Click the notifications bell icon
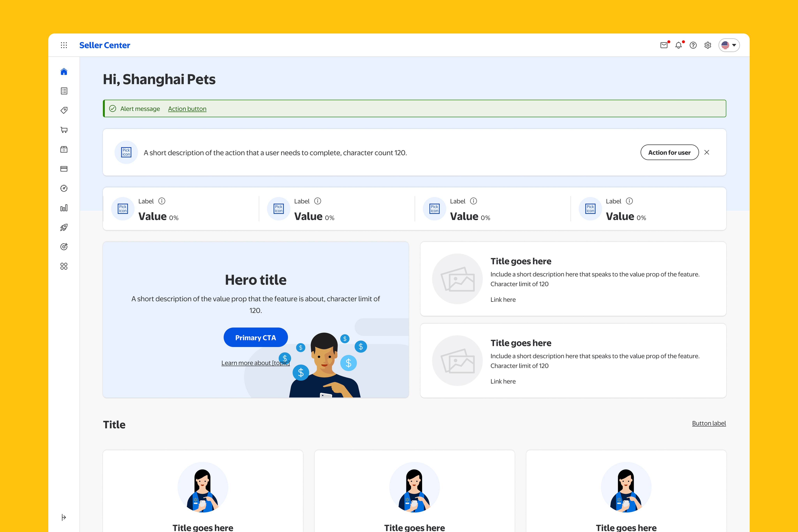 (678, 45)
